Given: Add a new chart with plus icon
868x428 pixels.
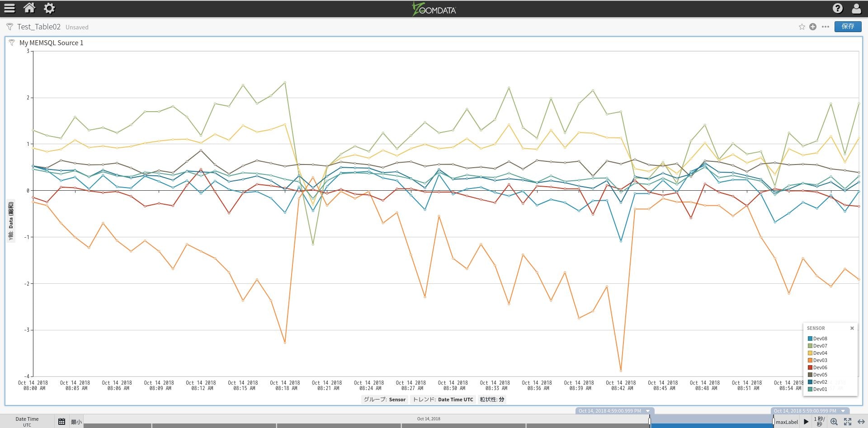Looking at the screenshot, I should click(x=813, y=27).
